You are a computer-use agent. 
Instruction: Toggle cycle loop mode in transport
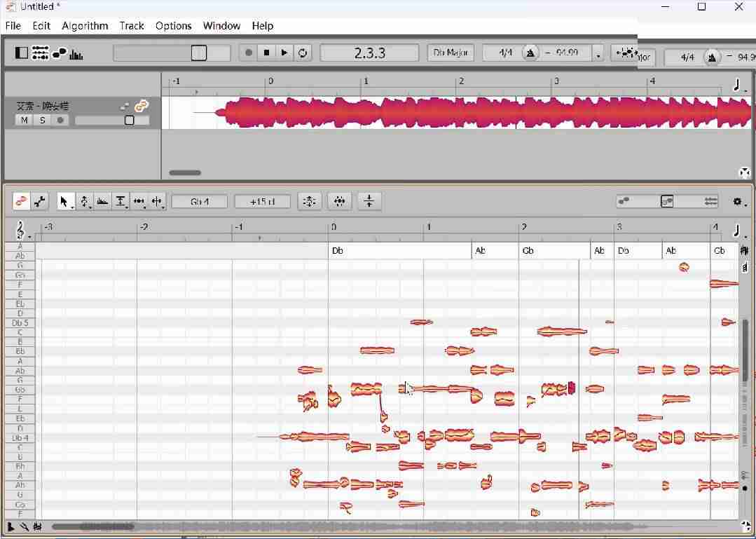point(303,53)
